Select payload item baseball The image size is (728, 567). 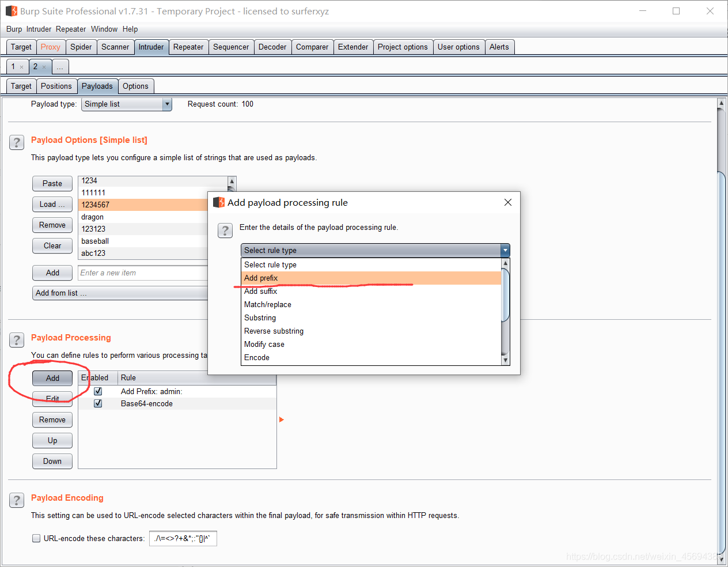point(144,241)
